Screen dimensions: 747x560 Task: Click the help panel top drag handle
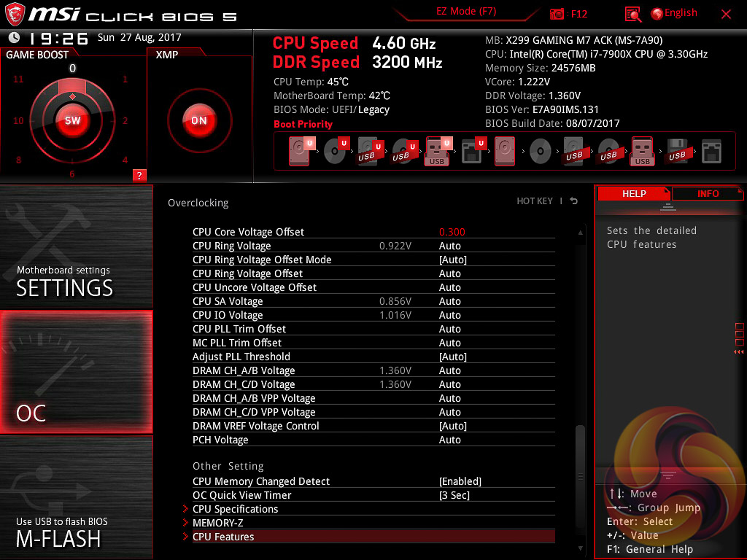[668, 206]
